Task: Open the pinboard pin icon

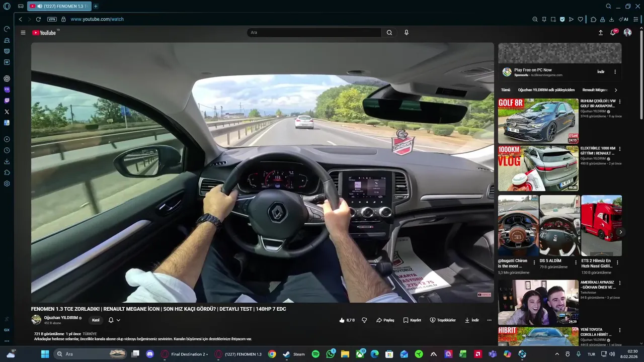Action: pos(544,19)
